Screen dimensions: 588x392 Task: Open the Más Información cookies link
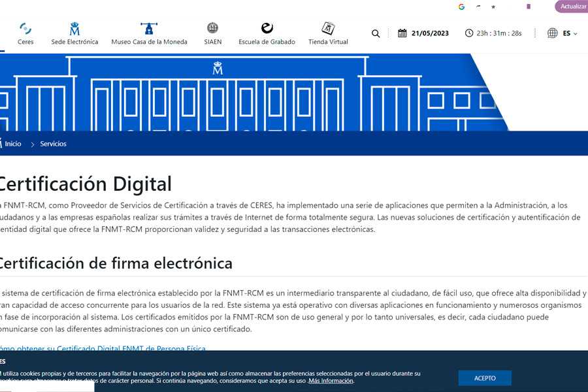[331, 381]
